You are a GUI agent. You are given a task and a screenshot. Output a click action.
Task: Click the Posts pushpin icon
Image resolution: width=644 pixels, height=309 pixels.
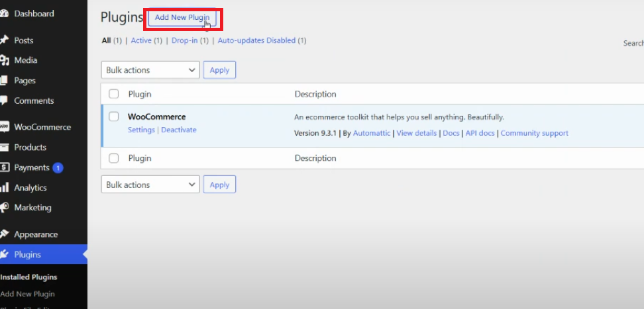(4, 40)
